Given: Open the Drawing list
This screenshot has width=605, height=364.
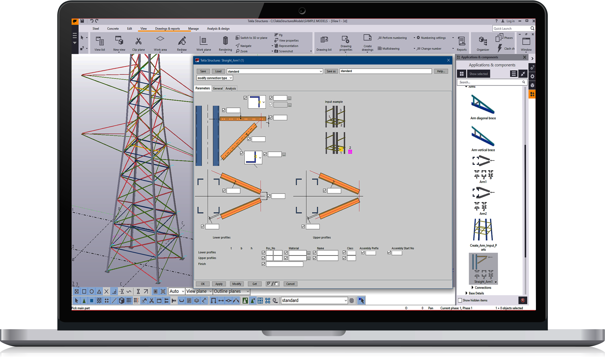Looking at the screenshot, I should tap(324, 43).
